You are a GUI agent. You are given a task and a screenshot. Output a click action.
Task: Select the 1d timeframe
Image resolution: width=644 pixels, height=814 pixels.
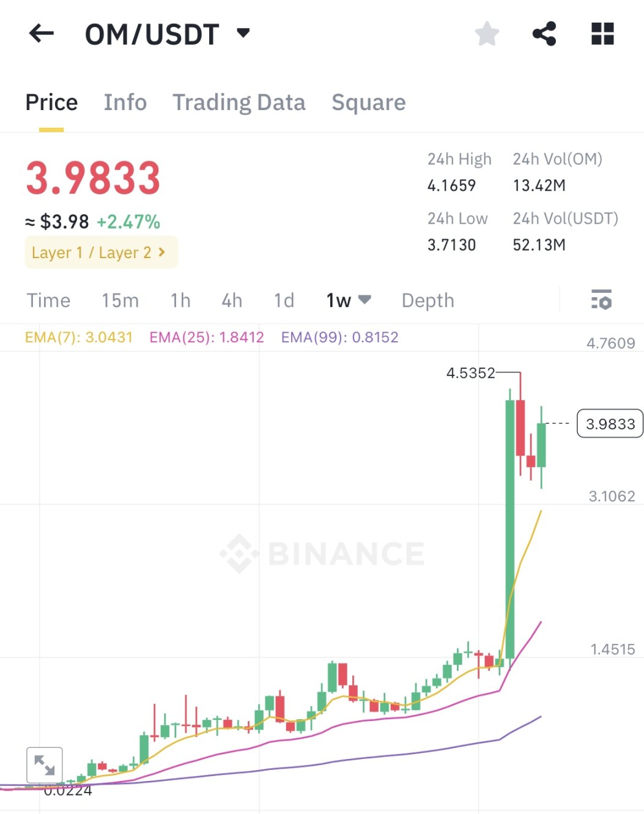(284, 300)
